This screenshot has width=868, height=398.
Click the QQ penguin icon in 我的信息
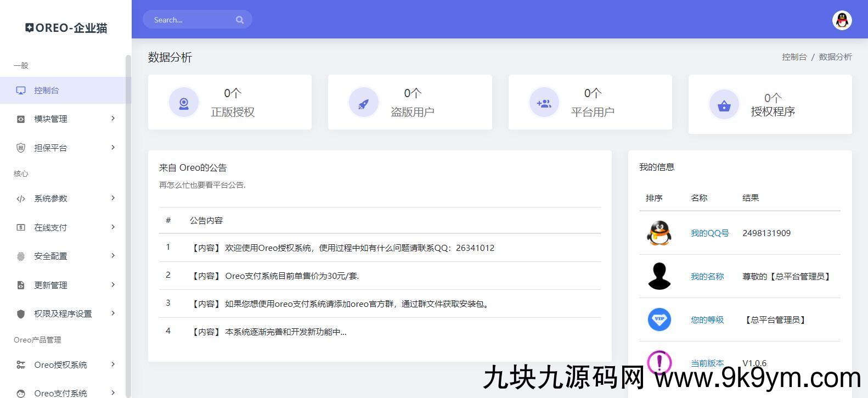(x=659, y=233)
